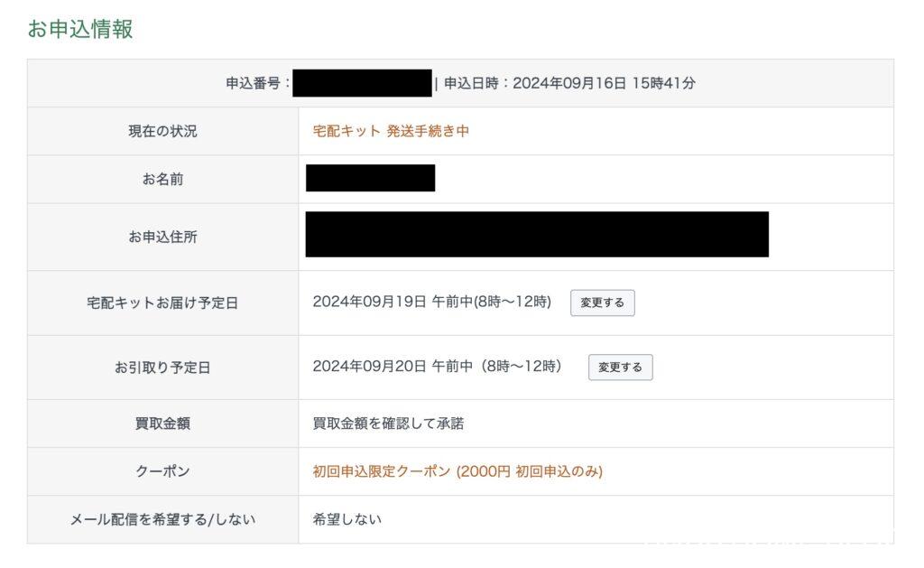Click the 買取金額を確認して承諾 text
The image size is (924, 568).
388,424
